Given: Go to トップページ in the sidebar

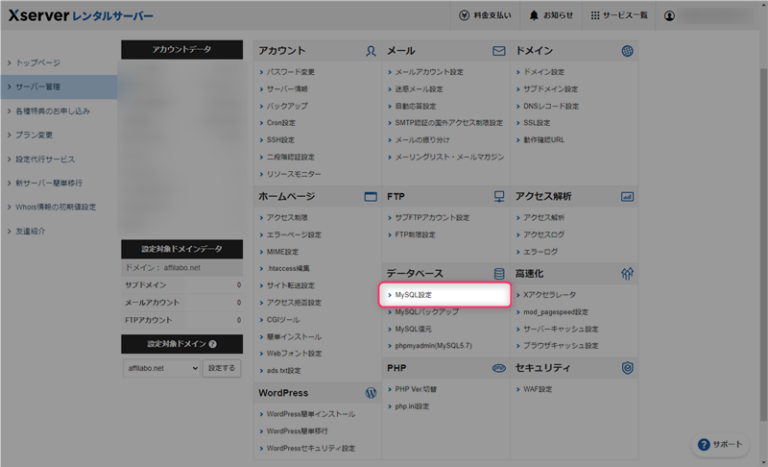Looking at the screenshot, I should [x=38, y=63].
